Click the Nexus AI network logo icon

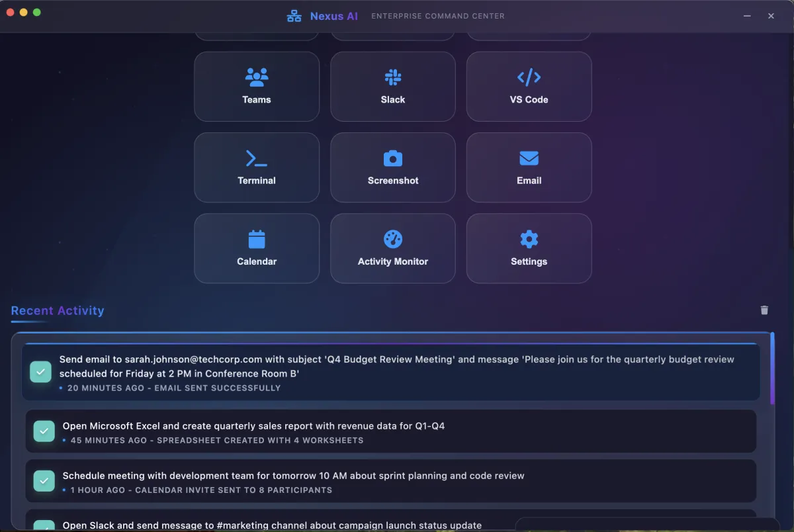click(x=294, y=16)
